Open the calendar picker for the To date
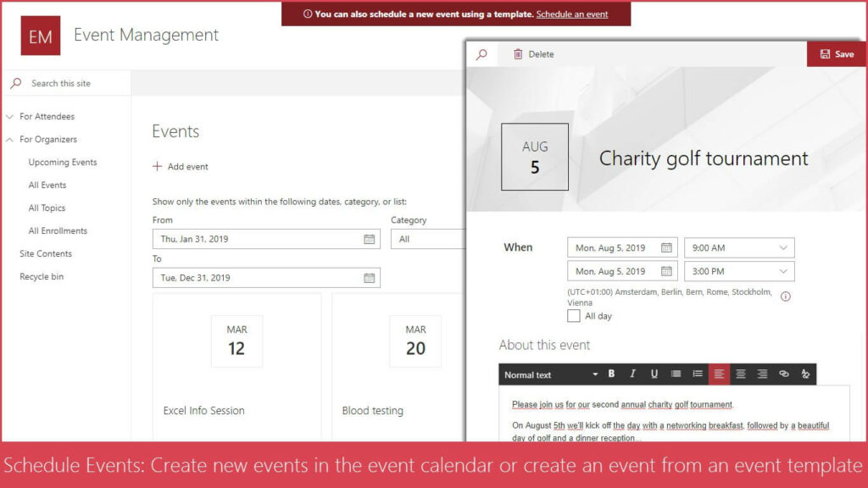The width and height of the screenshot is (868, 488). click(370, 278)
